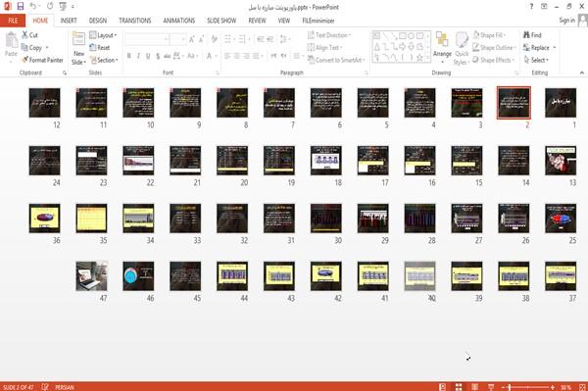Image resolution: width=588 pixels, height=391 pixels.
Task: Click the zoom slider in status bar
Action: point(528,387)
